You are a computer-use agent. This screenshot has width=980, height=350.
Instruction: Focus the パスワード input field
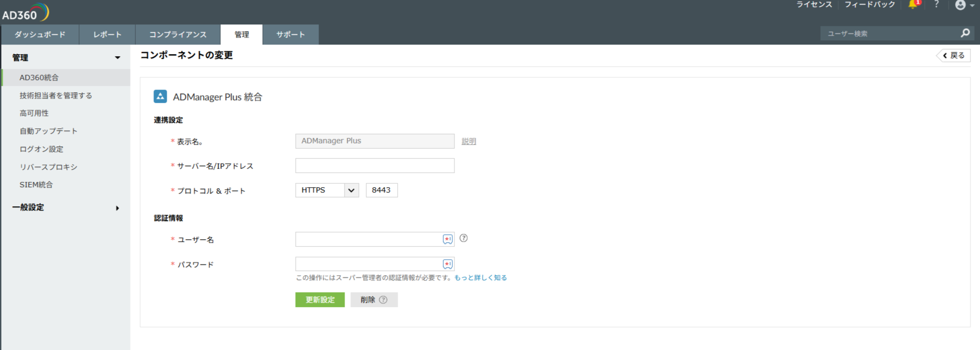(x=375, y=264)
